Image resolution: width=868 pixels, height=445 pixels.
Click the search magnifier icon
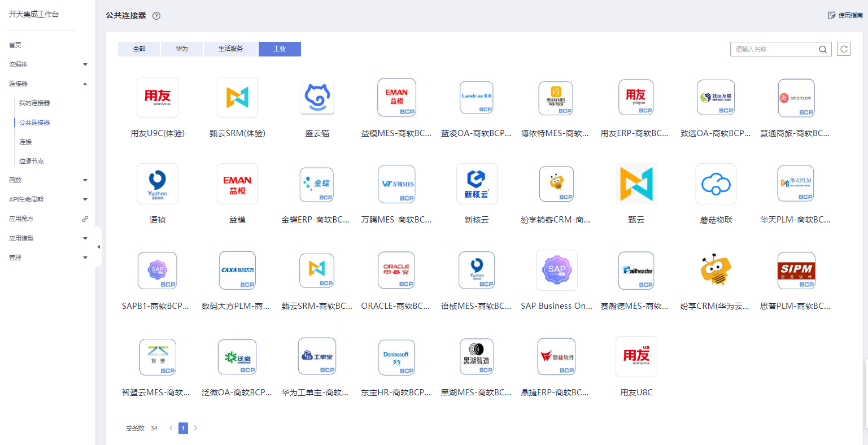tap(823, 49)
